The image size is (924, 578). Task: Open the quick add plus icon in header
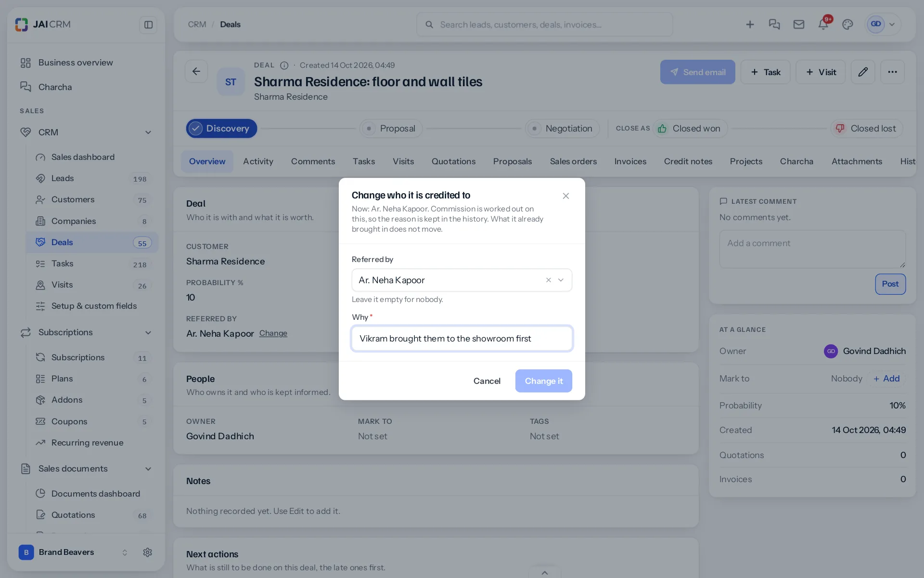coord(750,25)
